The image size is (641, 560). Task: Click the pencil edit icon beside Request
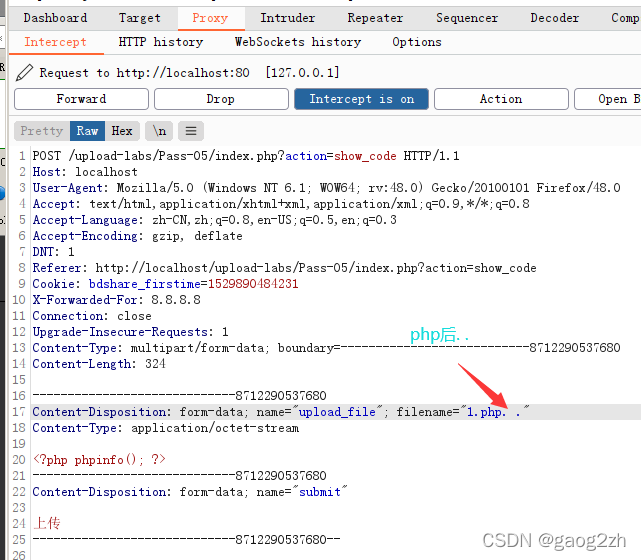(x=24, y=73)
